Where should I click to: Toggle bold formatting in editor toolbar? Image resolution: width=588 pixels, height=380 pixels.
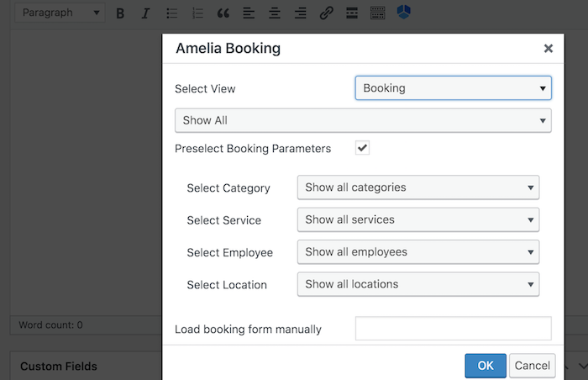(120, 13)
